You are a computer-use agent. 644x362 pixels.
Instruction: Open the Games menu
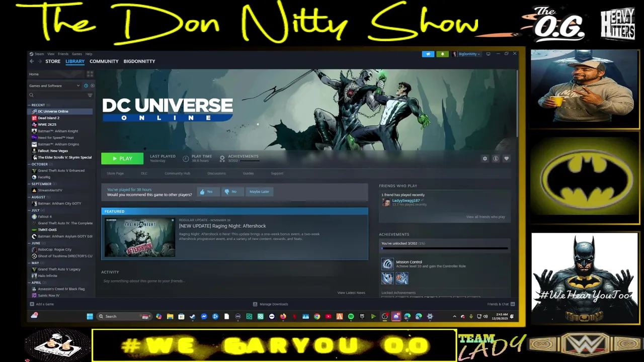[x=77, y=54]
